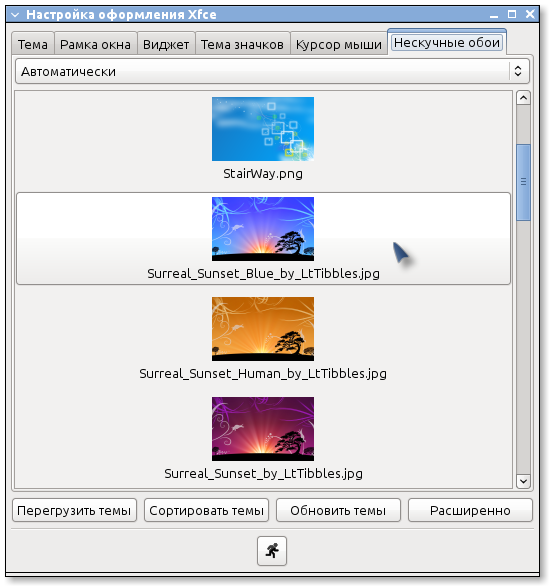This screenshot has width=549, height=586.
Task: Click the StairWay.png file name
Action: [x=263, y=174]
